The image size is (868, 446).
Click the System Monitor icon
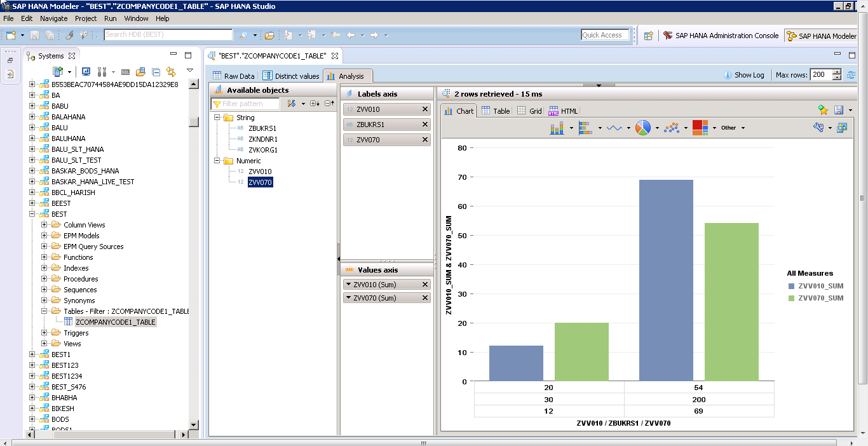86,72
